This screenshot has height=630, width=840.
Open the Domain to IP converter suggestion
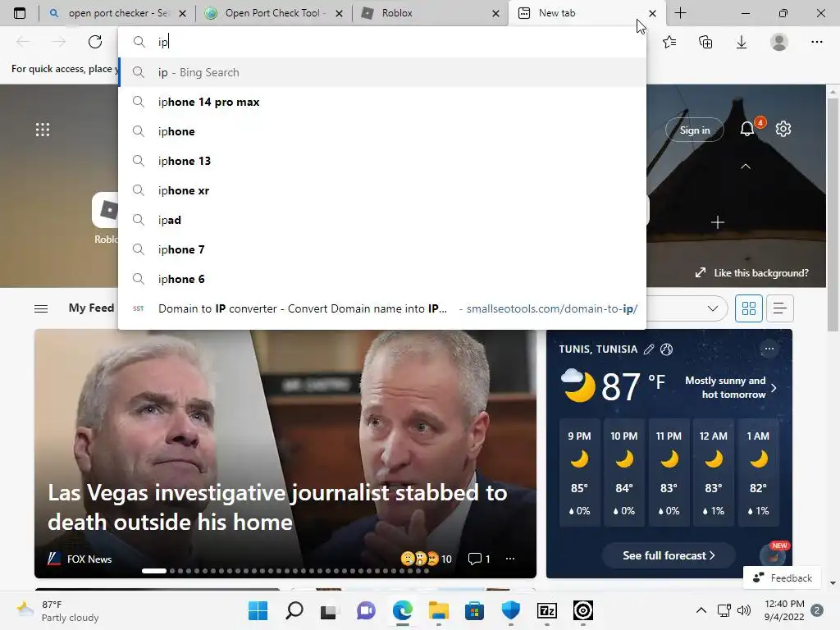[382, 308]
